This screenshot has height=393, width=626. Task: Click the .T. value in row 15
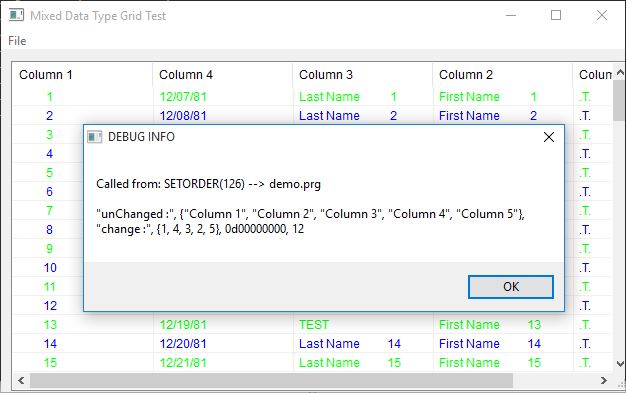[585, 363]
